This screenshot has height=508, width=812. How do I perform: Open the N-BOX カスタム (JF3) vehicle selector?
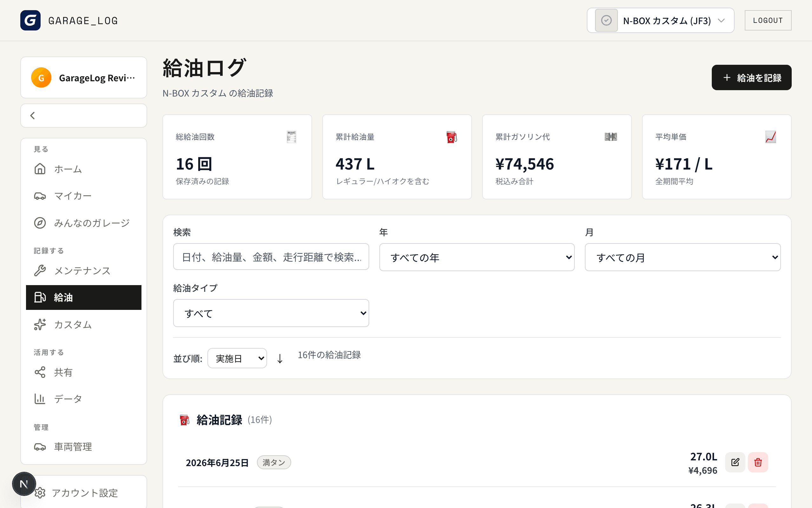coord(660,21)
